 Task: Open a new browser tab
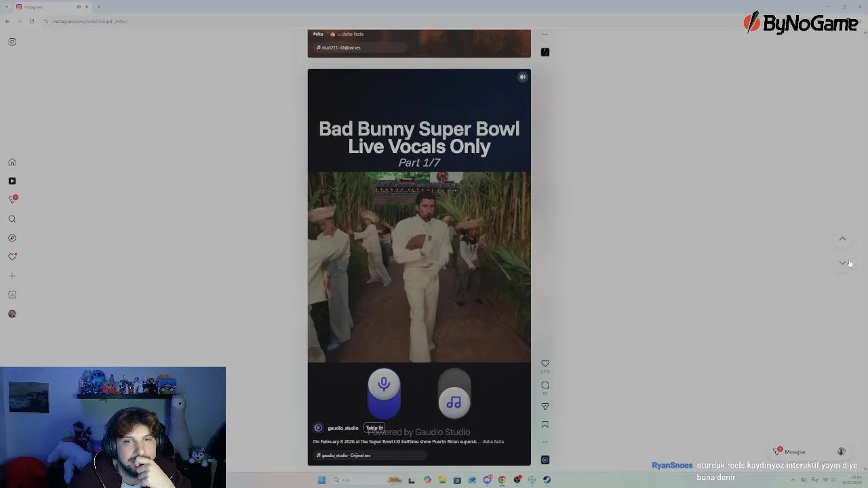click(99, 7)
